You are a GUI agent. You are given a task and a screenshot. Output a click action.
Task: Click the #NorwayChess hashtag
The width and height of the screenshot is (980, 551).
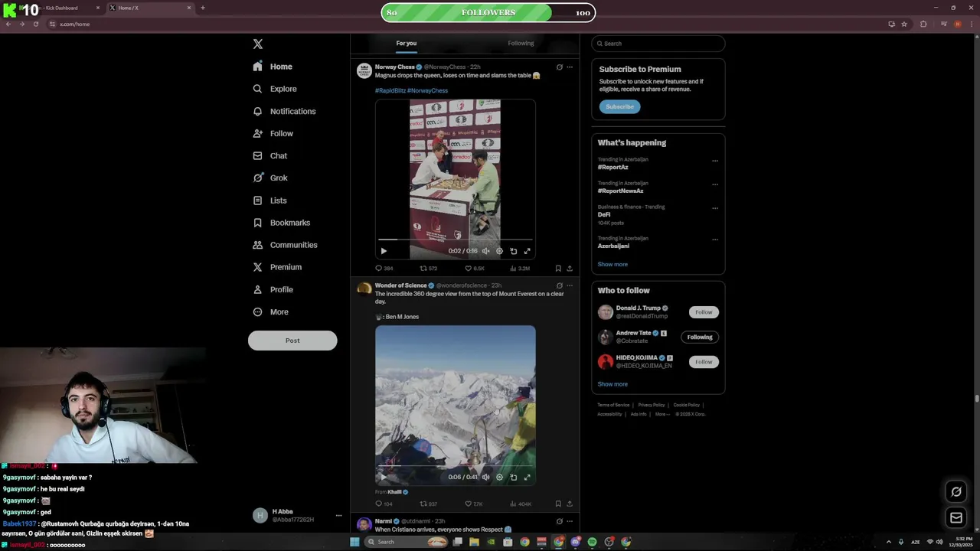427,90
